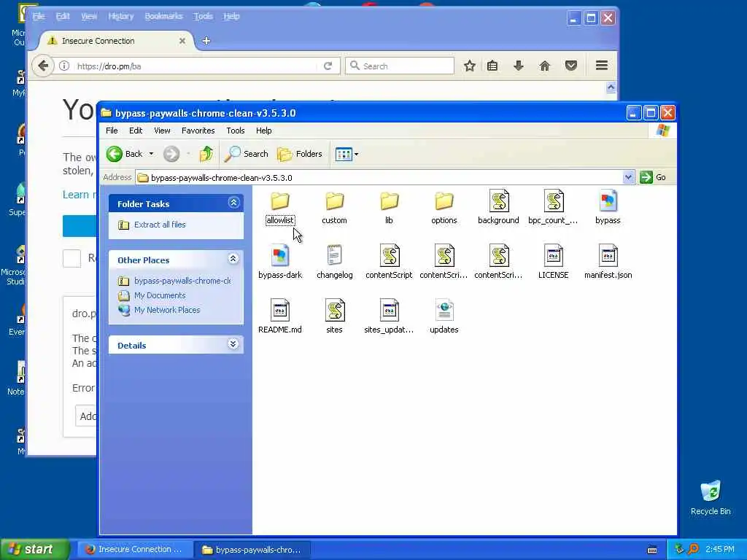Select the manifest.json file
The image size is (747, 560).
pos(608,262)
